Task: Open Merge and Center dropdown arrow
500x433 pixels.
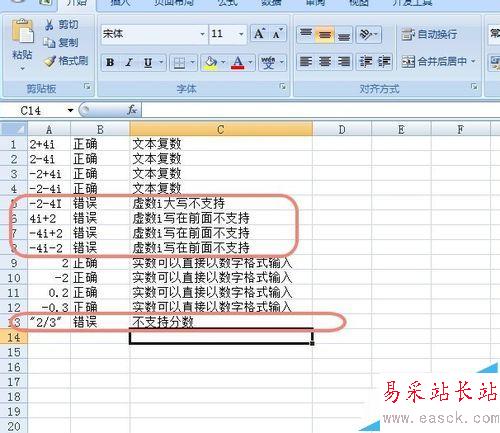Action: (x=473, y=62)
